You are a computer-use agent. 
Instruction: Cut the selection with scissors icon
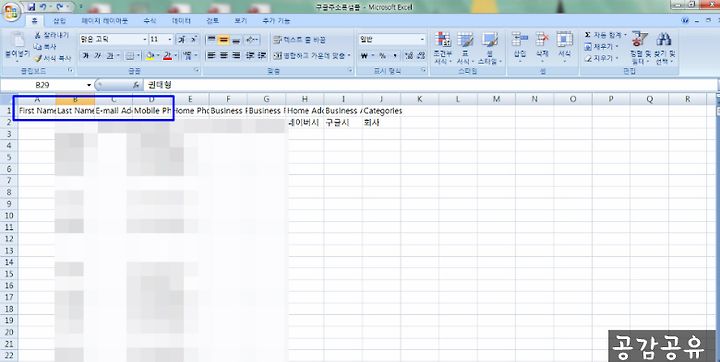click(51, 35)
